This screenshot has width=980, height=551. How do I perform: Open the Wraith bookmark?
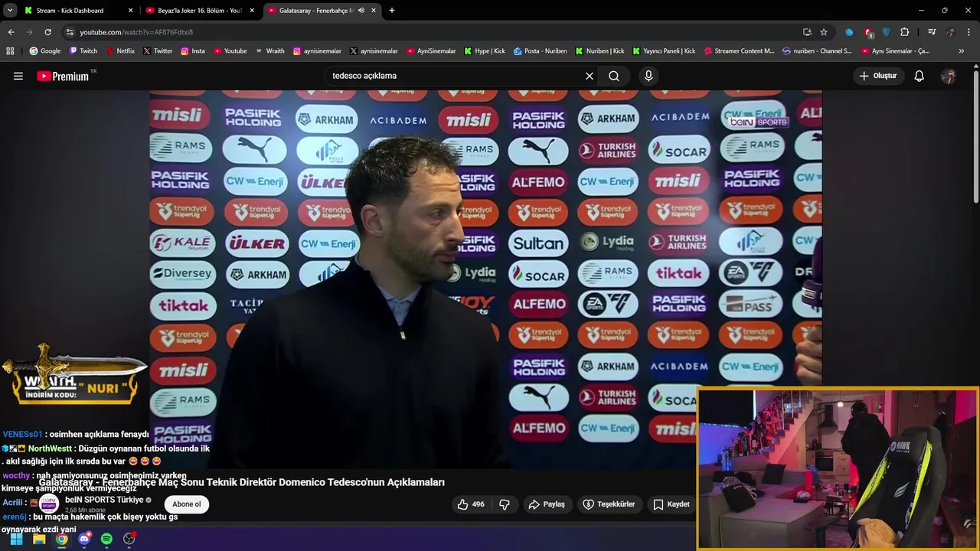(x=269, y=51)
